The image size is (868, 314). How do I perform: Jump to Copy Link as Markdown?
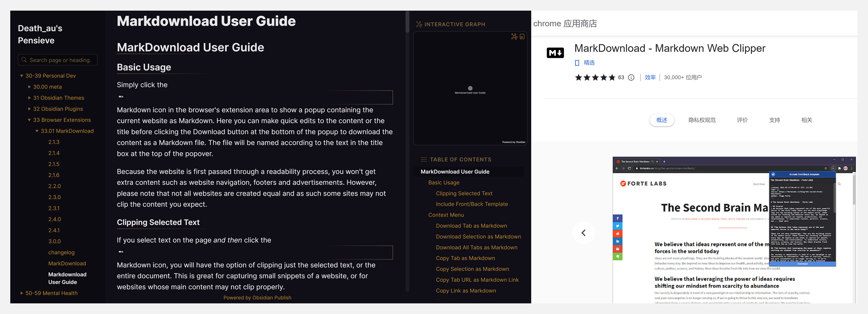coord(466,291)
